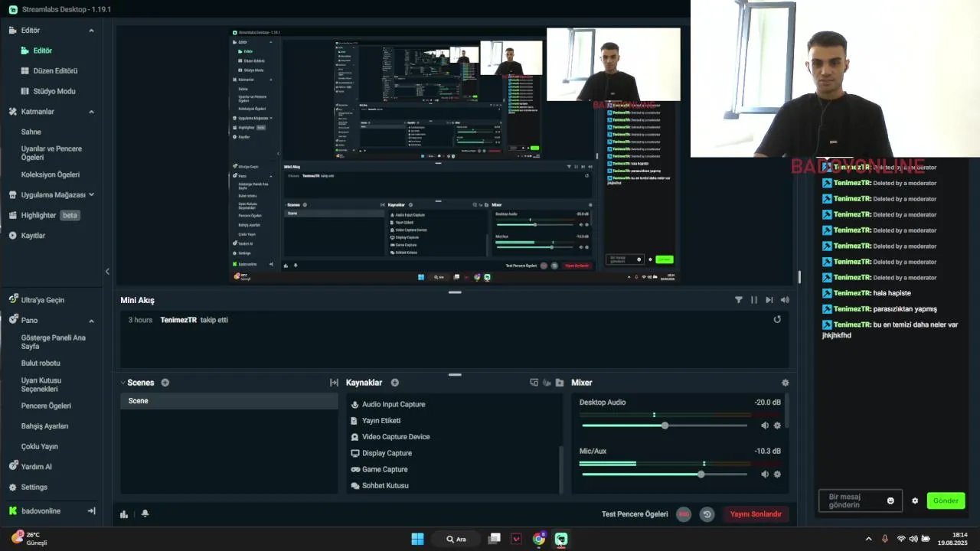The image size is (980, 551).
Task: Open Mixer advanced audio settings
Action: [x=785, y=383]
